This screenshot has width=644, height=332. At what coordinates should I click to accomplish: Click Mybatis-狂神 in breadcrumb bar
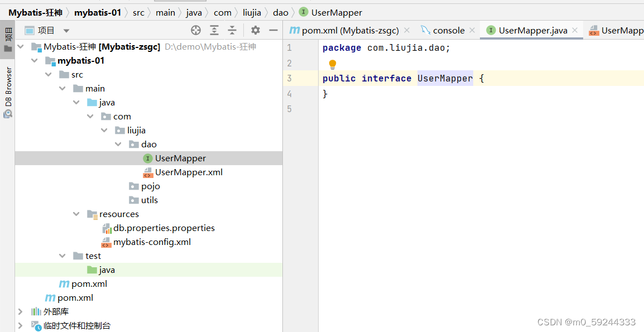[35, 13]
